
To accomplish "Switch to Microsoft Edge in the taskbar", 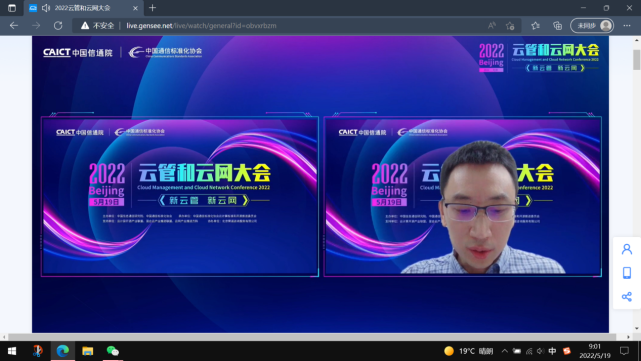I will [x=63, y=351].
